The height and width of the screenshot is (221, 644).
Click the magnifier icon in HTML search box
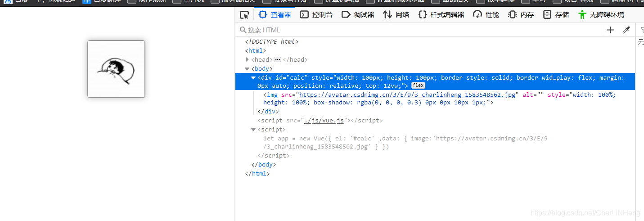coord(243,30)
